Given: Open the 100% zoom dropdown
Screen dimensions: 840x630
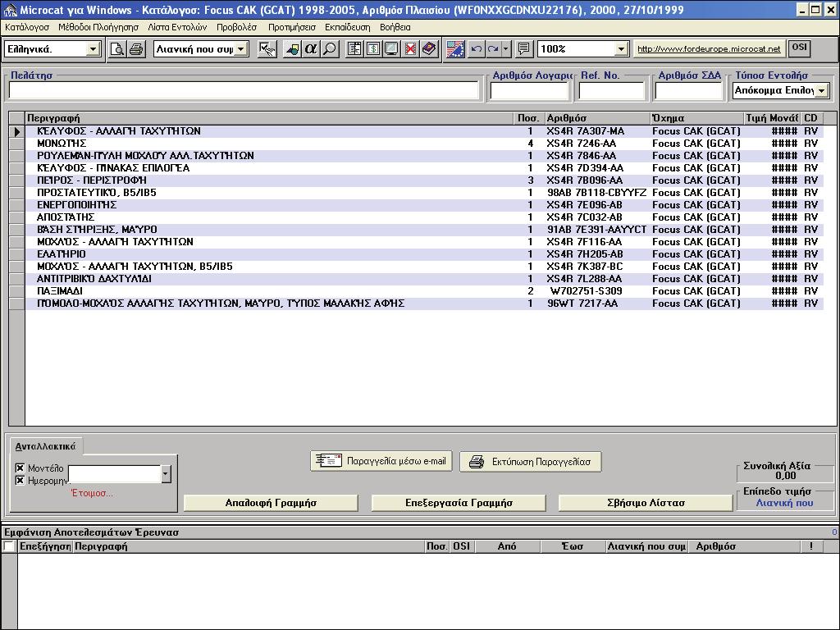Looking at the screenshot, I should [x=621, y=49].
